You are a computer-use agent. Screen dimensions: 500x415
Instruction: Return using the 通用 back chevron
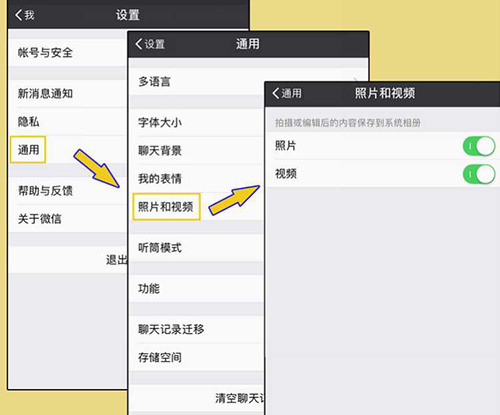point(287,93)
